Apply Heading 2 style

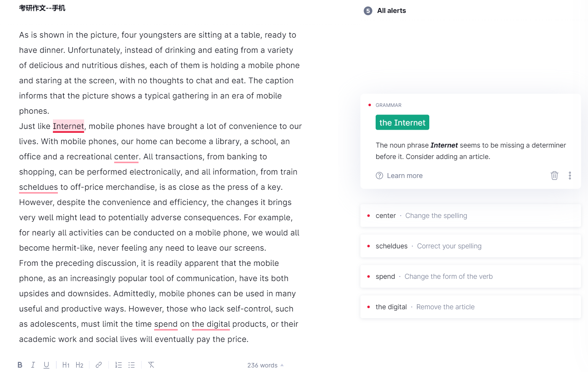click(79, 365)
